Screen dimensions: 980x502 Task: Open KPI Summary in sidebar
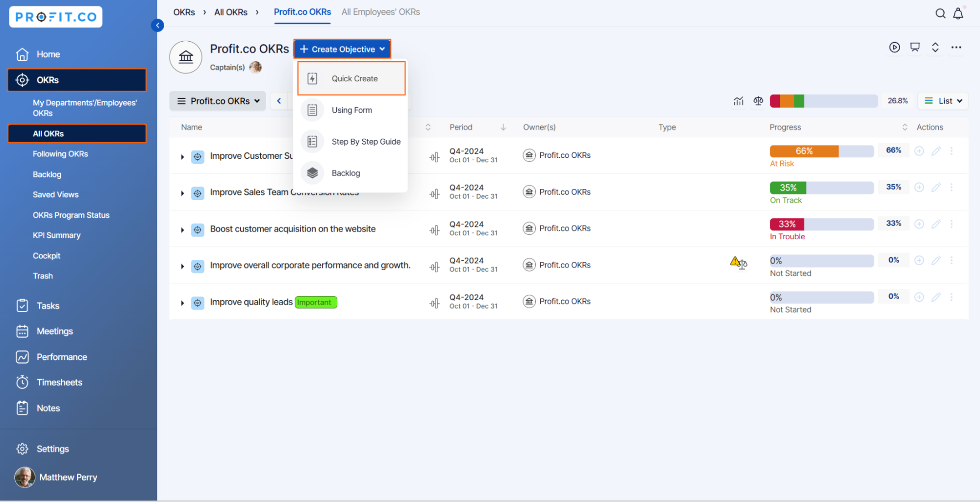coord(56,235)
